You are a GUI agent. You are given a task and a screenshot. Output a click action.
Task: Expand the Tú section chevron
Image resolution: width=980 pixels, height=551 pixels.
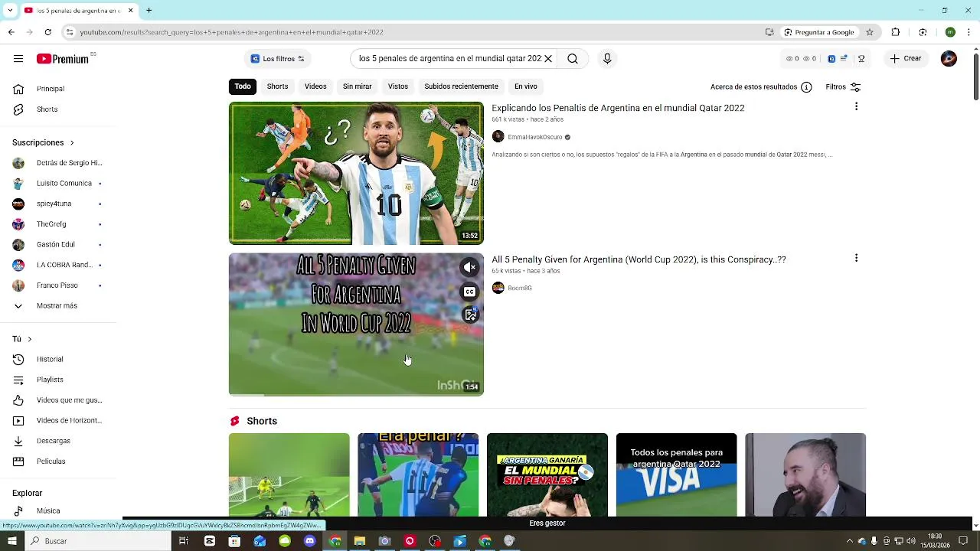click(x=29, y=339)
